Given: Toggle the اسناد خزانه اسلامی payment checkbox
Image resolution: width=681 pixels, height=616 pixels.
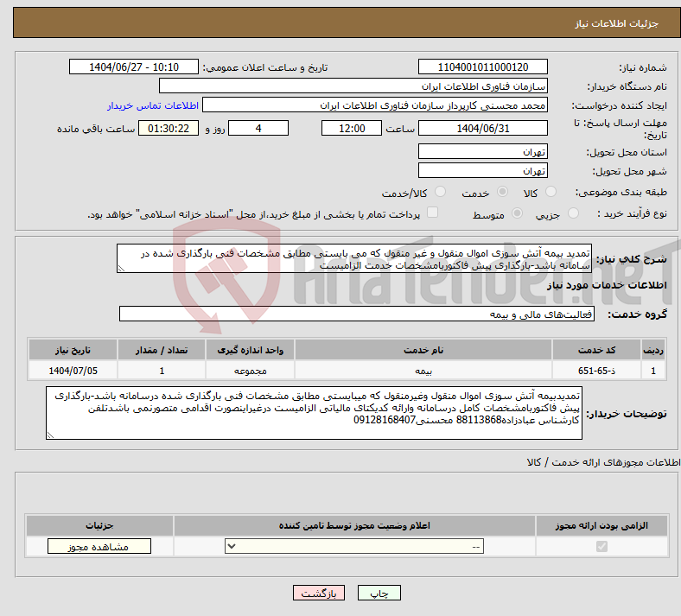Looking at the screenshot, I should click(x=432, y=213).
